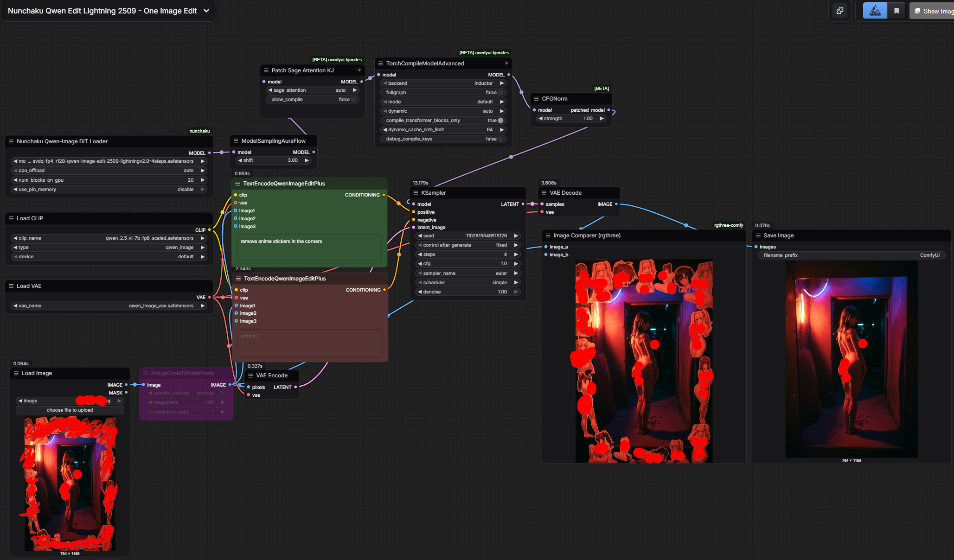954x560 pixels.
Task: Open the Save Image node menu icon
Action: (758, 235)
